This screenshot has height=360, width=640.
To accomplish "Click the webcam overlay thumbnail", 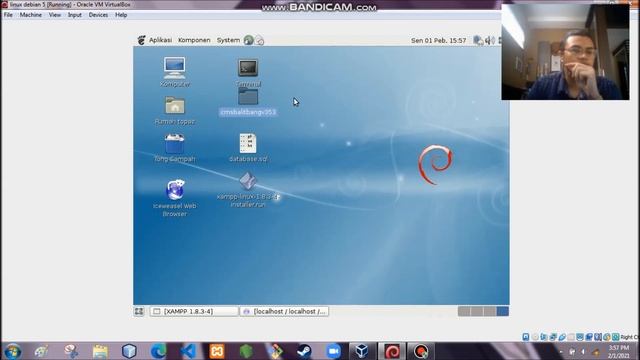I will click(x=565, y=52).
